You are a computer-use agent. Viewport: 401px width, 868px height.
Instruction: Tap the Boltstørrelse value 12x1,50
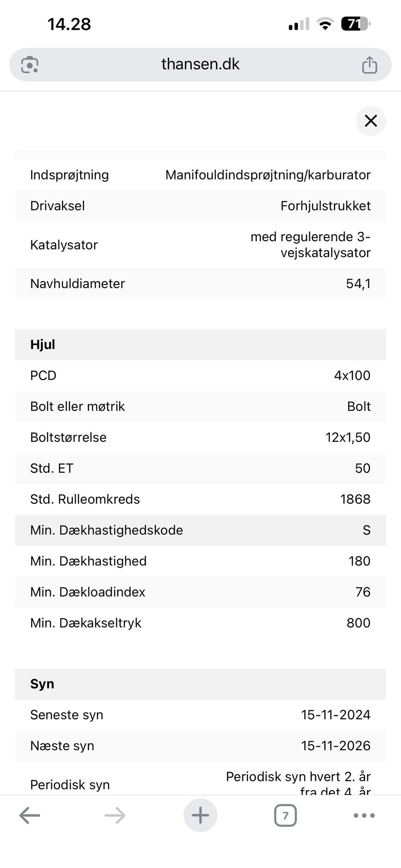pos(348,437)
